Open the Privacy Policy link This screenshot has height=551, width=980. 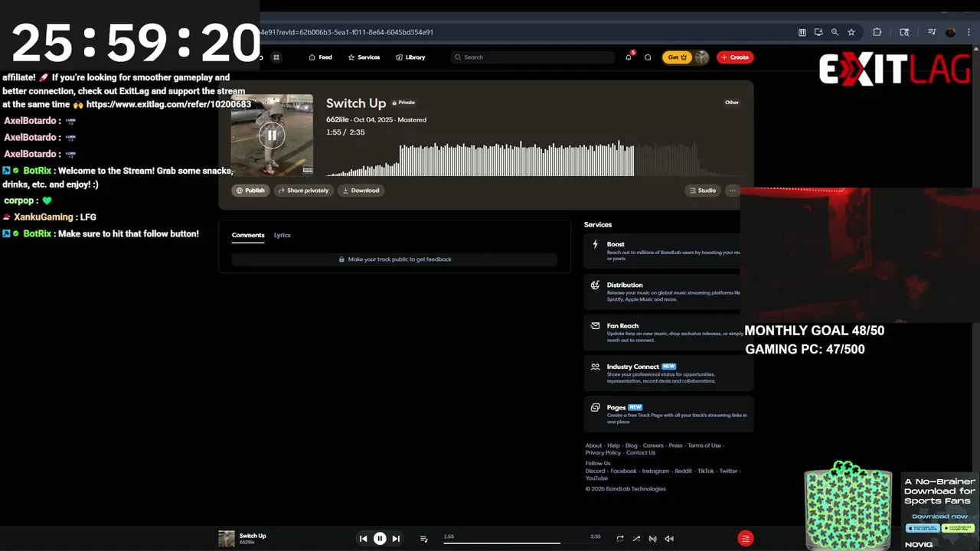(x=603, y=452)
